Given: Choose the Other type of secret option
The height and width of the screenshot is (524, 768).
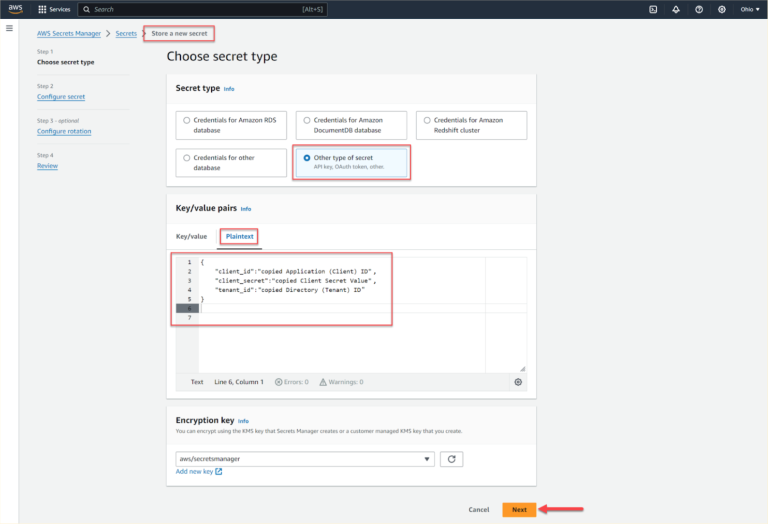Looking at the screenshot, I should click(x=306, y=158).
